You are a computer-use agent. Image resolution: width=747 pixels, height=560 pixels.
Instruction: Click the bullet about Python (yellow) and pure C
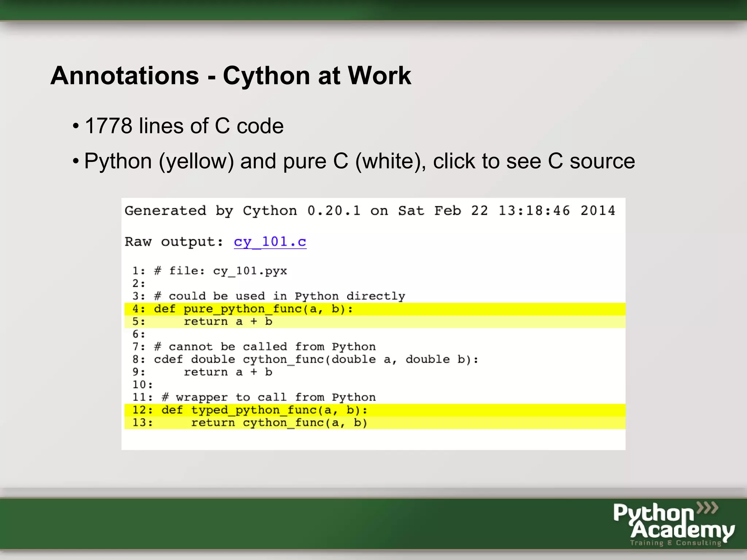359,161
